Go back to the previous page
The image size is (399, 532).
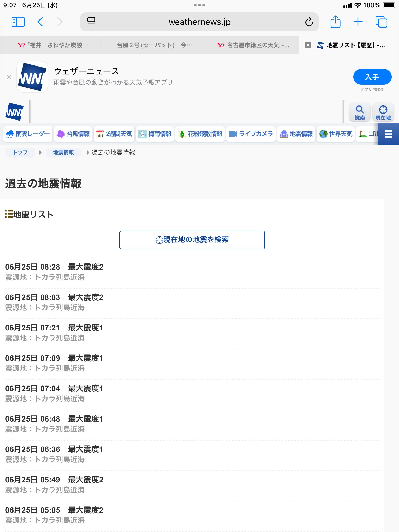[40, 22]
